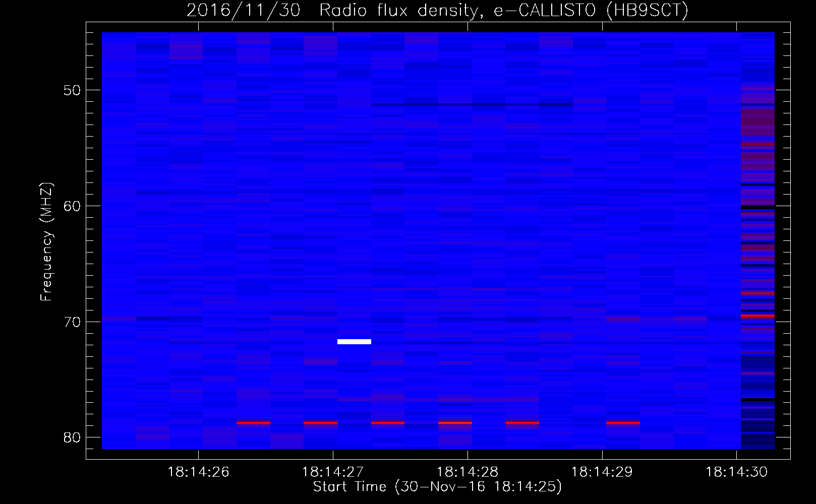Image resolution: width=816 pixels, height=504 pixels.
Task: Click the 18:14:28 time tick label
Action: pos(468,472)
